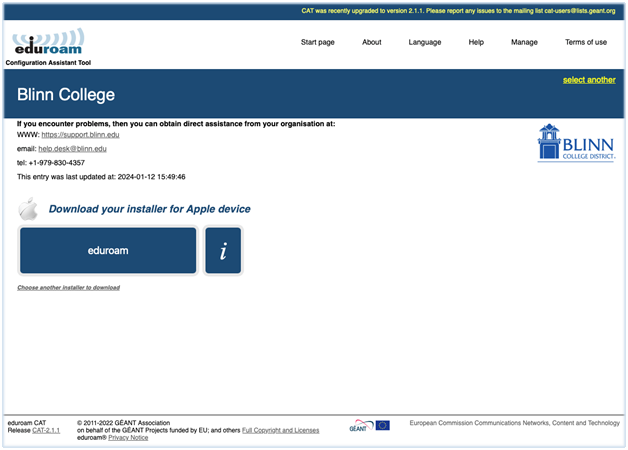Click the European Commission Communications Networks text
The image size is (628, 450).
pos(514,423)
